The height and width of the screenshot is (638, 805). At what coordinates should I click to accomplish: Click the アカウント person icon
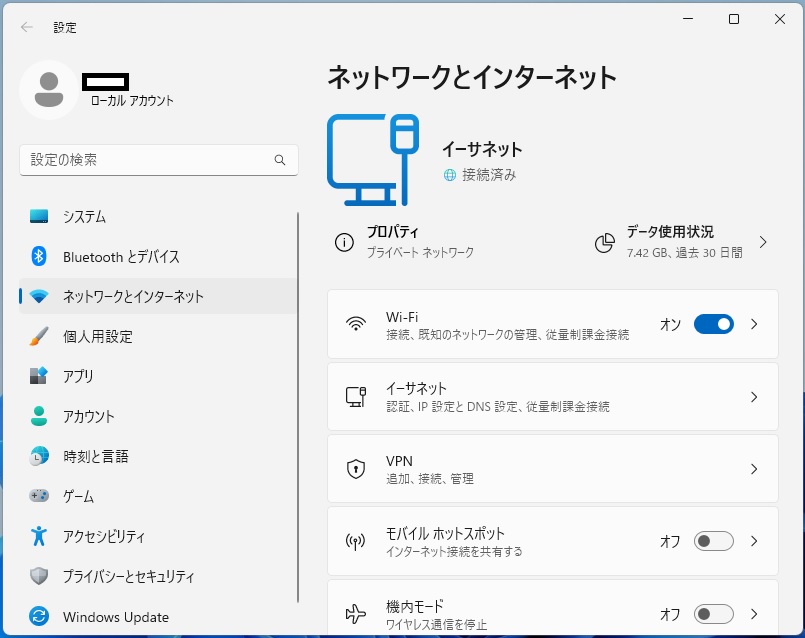(39, 416)
